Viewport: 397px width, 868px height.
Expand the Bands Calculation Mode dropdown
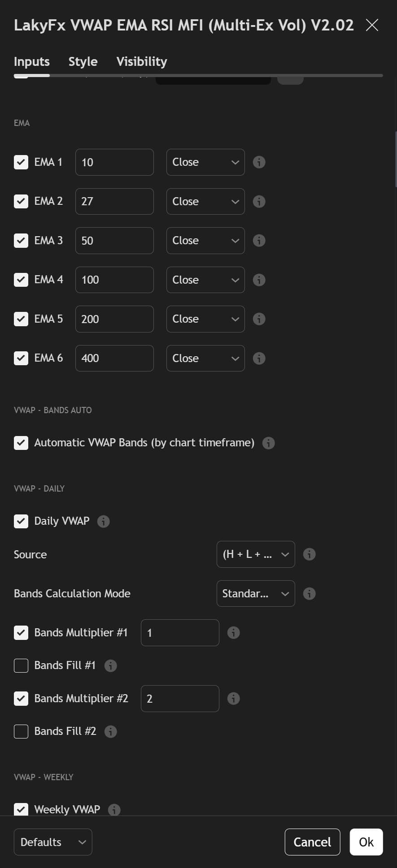[x=256, y=593]
